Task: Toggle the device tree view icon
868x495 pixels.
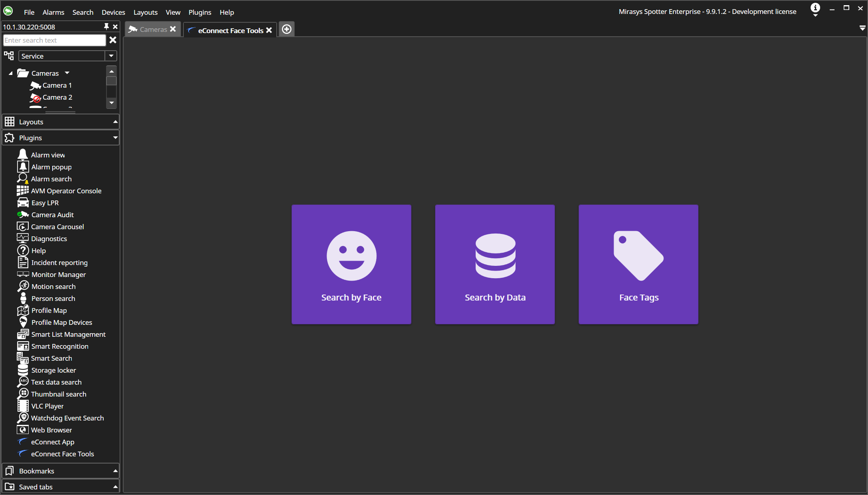Action: [x=9, y=56]
